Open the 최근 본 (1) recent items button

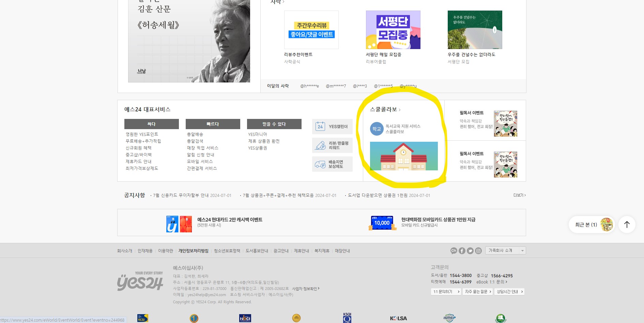click(x=592, y=225)
